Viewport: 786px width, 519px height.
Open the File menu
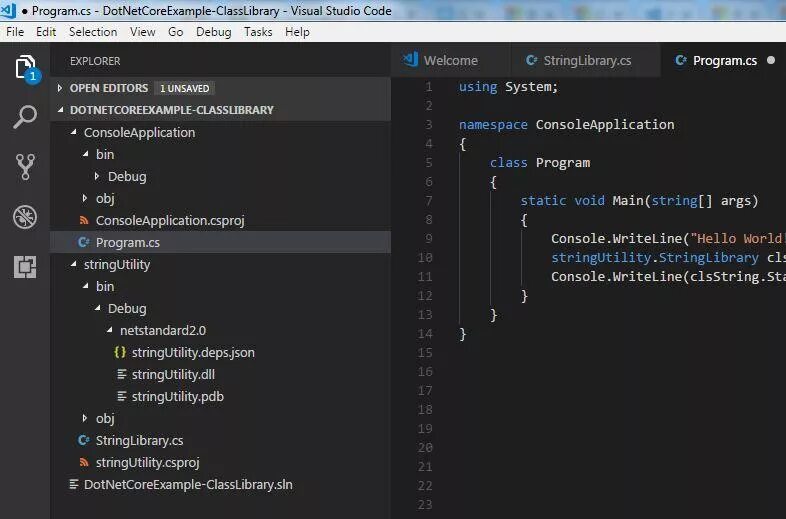[15, 32]
